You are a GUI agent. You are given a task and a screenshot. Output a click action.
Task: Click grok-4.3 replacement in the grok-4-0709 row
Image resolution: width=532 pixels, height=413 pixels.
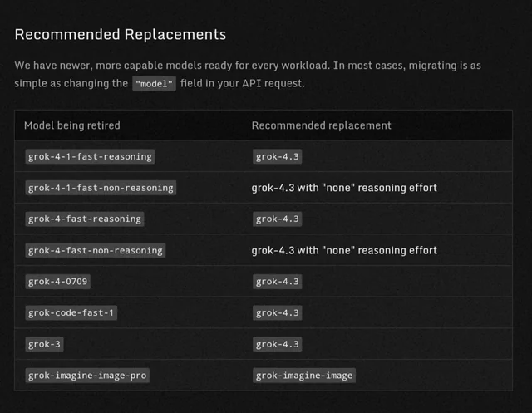(x=277, y=282)
